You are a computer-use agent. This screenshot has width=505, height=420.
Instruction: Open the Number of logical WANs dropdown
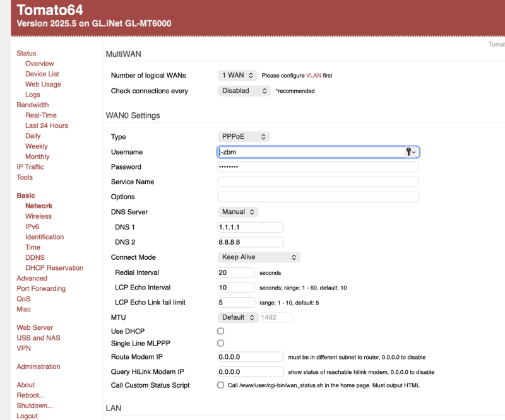[x=237, y=75]
